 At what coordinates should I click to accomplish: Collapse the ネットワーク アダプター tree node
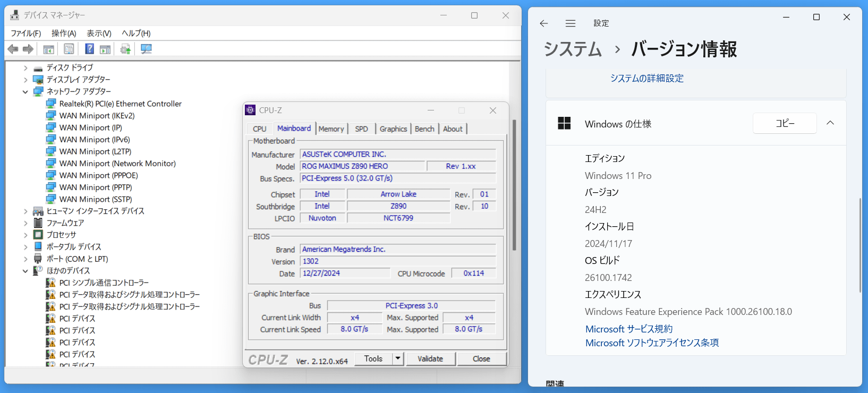[x=25, y=92]
